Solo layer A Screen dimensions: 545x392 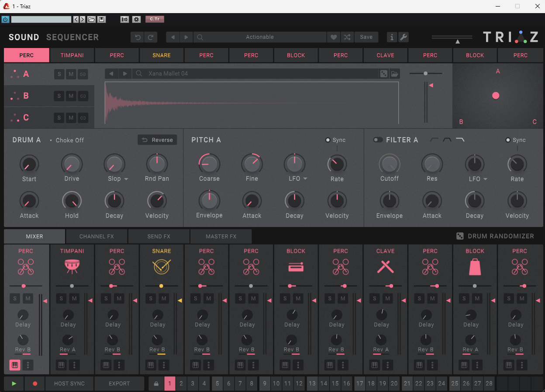click(59, 74)
